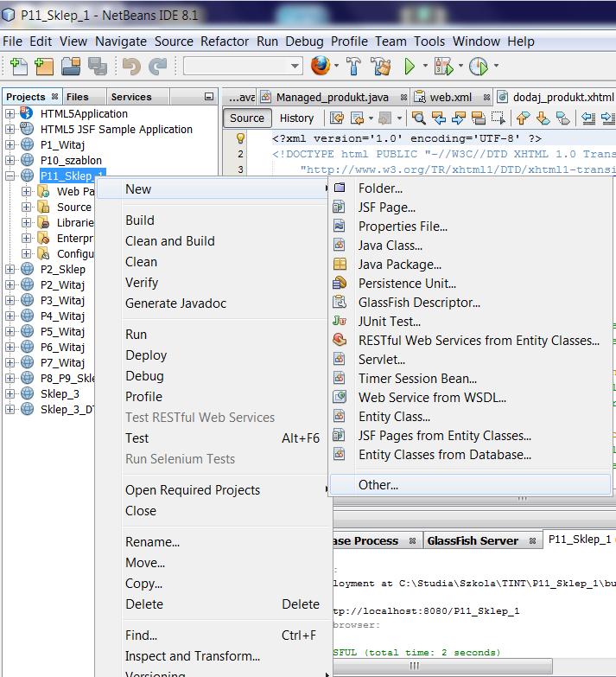Click the Save All toolbar icon
This screenshot has width=616, height=677.
tap(98, 66)
